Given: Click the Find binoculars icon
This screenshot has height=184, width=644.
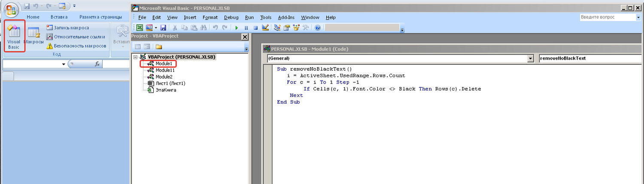Looking at the screenshot, I should coord(203,27).
